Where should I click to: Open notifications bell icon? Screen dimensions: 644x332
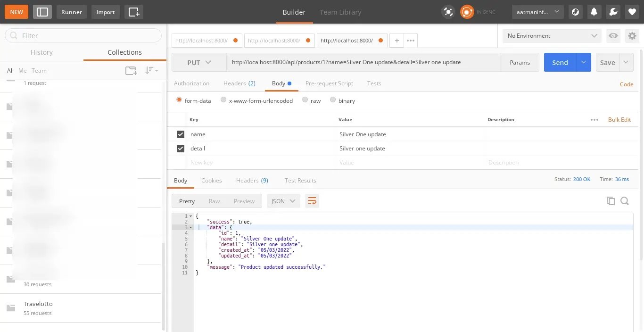pyautogui.click(x=594, y=12)
